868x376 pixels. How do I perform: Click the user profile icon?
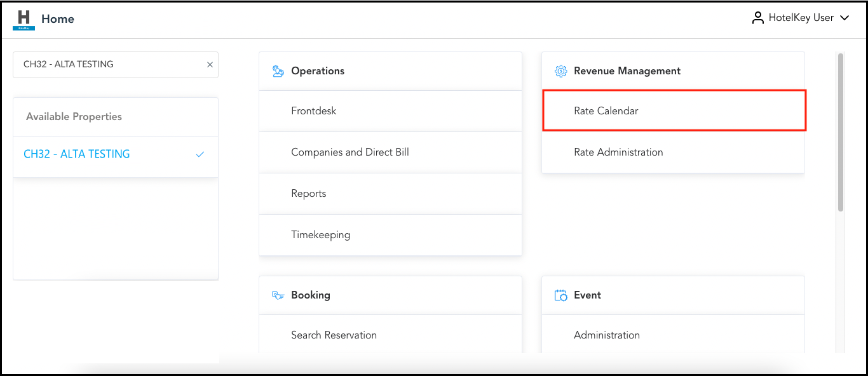coord(757,18)
